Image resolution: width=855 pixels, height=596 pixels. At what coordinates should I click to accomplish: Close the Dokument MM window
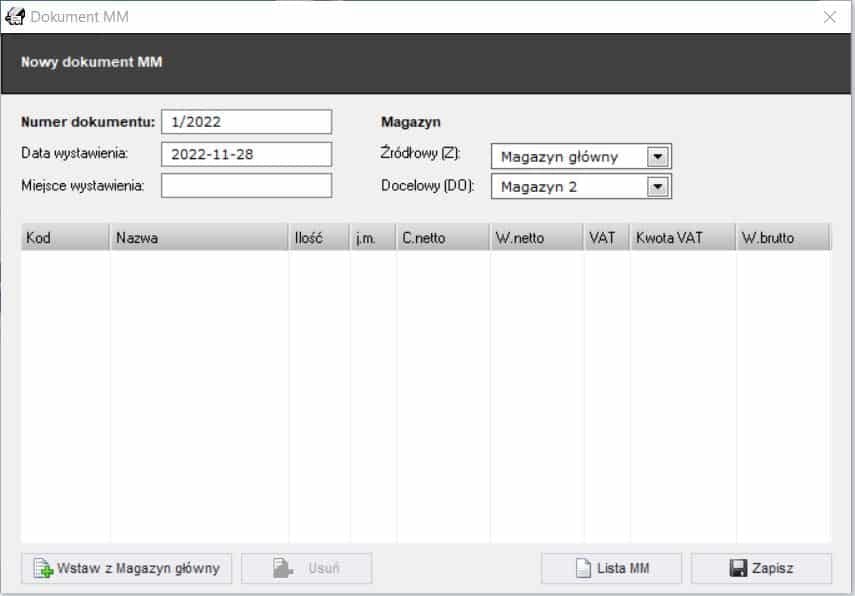(x=829, y=17)
